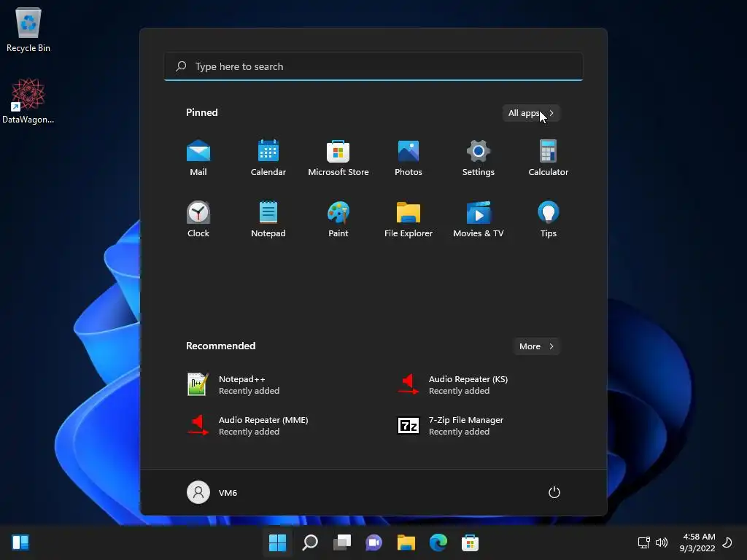Open Microsoft Store on the taskbar
The image size is (747, 560).
coord(470,542)
